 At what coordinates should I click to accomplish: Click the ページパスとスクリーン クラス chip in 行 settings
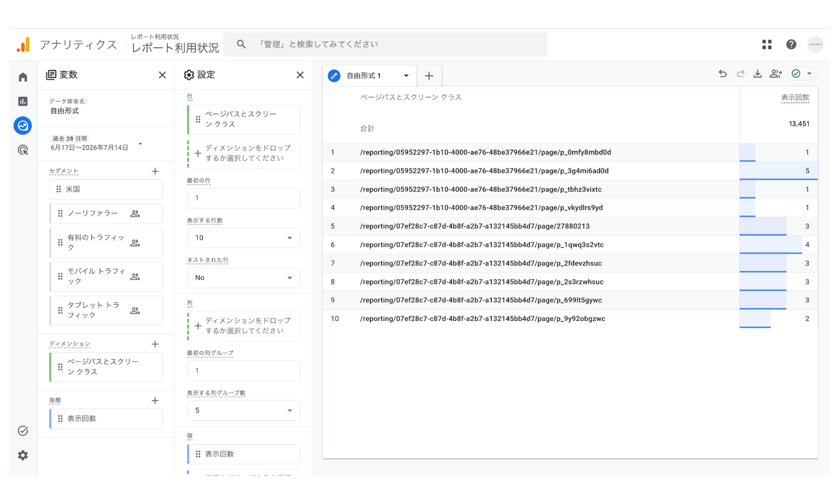point(244,119)
